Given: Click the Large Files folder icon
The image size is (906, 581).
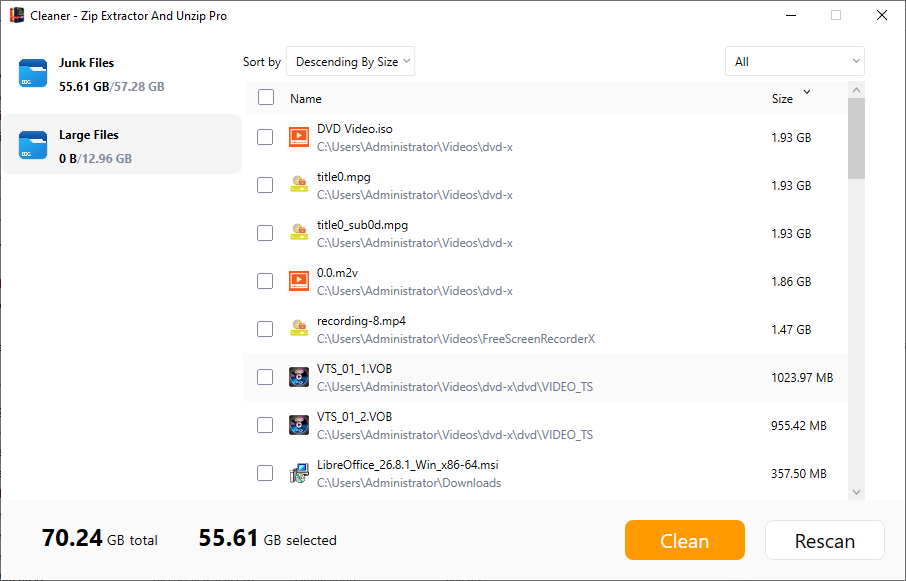Looking at the screenshot, I should point(33,145).
